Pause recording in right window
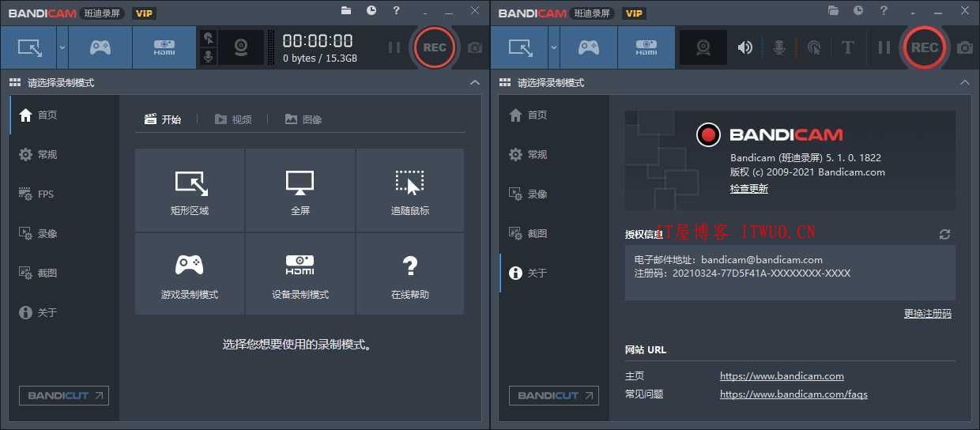Image resolution: width=980 pixels, height=430 pixels. tap(884, 47)
